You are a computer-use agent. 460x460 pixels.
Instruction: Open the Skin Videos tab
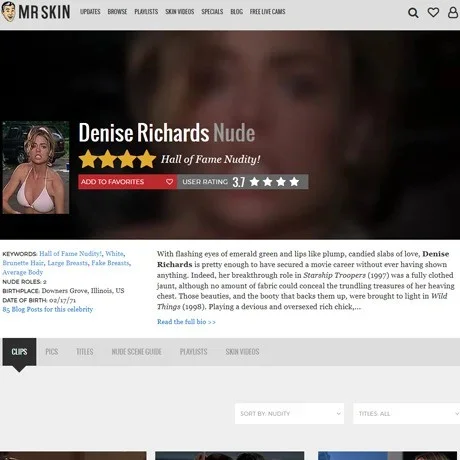[x=242, y=352]
